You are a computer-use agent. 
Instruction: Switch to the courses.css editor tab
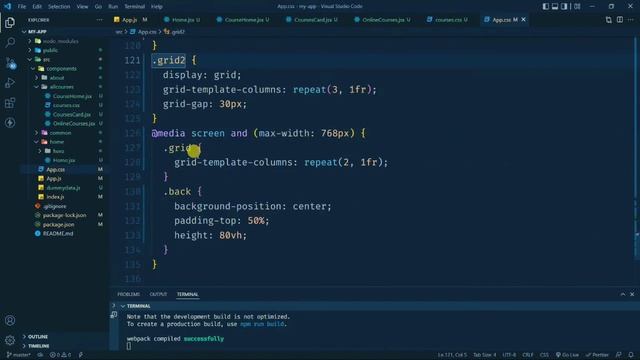point(447,20)
